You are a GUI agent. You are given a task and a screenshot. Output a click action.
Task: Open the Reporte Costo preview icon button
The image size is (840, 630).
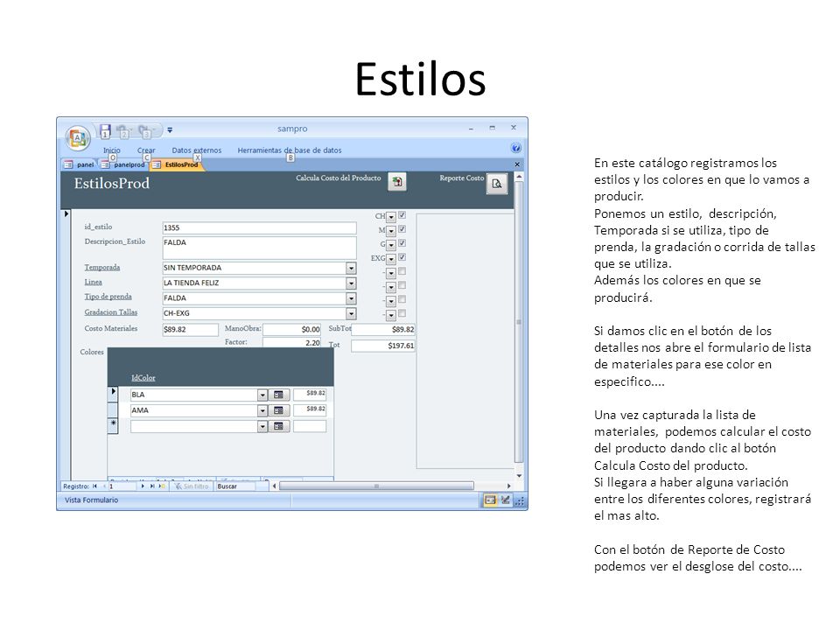pyautogui.click(x=497, y=184)
